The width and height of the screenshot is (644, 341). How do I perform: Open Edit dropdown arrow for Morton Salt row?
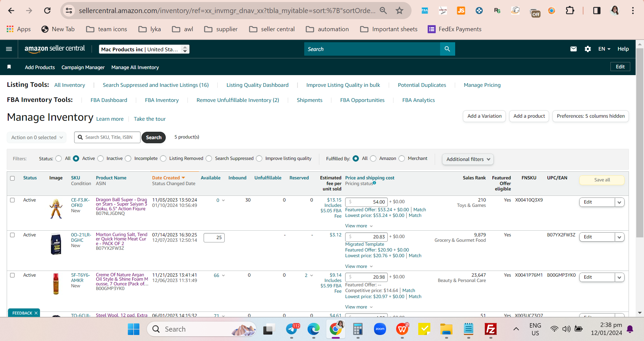[x=620, y=237]
